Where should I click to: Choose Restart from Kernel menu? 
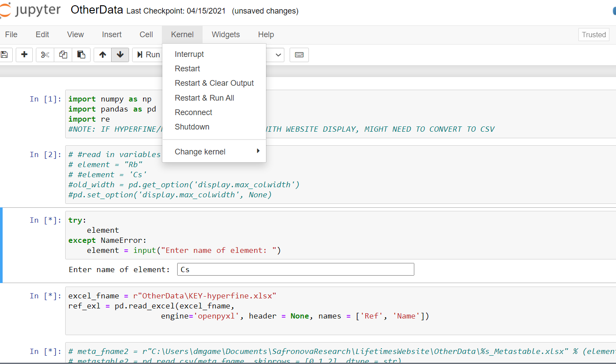tap(214, 69)
